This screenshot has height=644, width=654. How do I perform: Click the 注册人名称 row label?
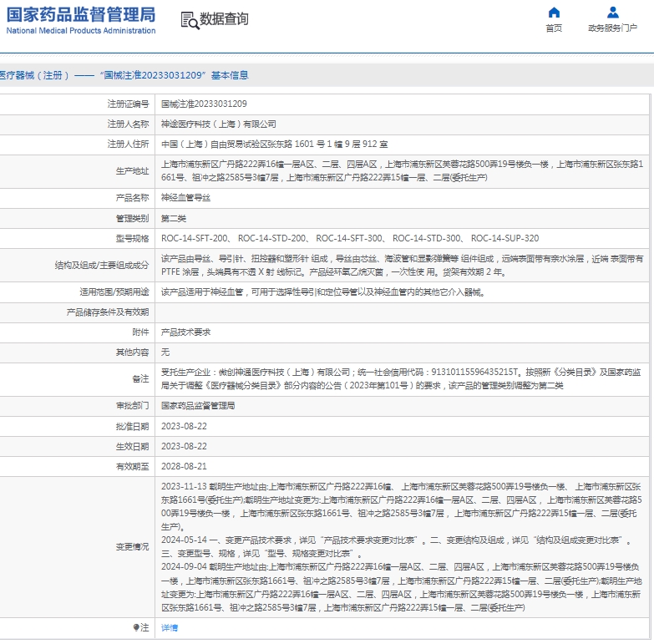[x=128, y=124]
